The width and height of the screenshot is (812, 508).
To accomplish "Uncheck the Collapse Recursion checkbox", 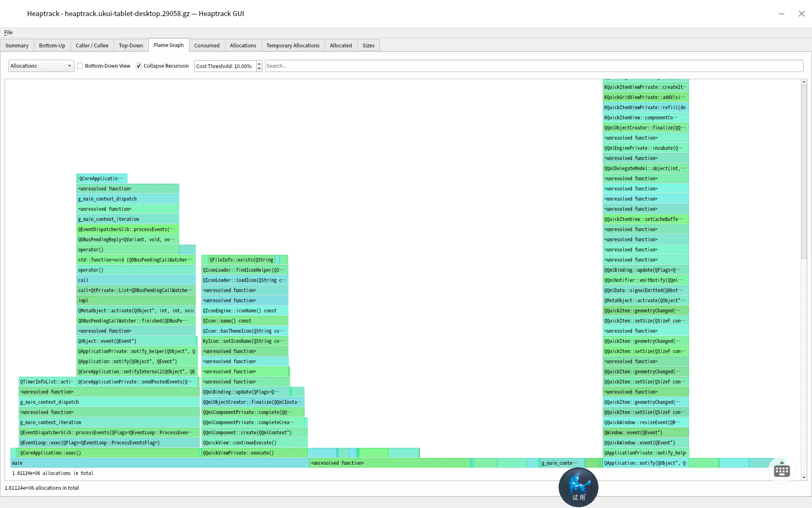I will tap(139, 66).
